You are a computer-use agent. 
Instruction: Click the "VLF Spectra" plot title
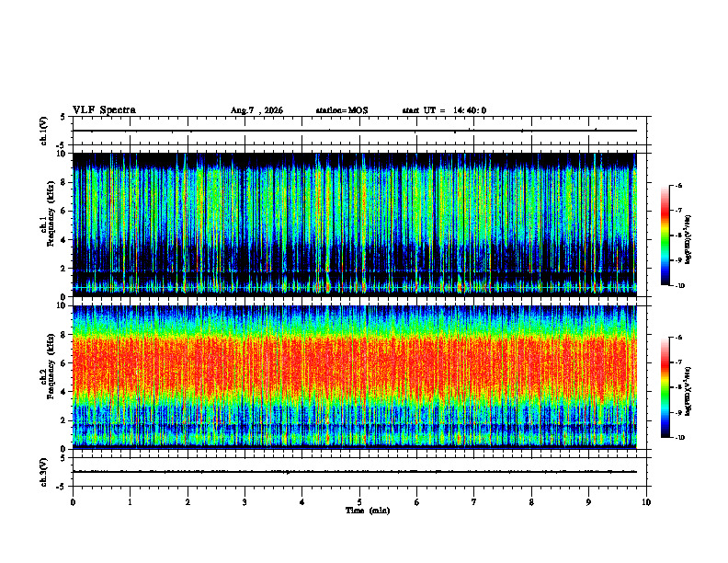[x=104, y=110]
